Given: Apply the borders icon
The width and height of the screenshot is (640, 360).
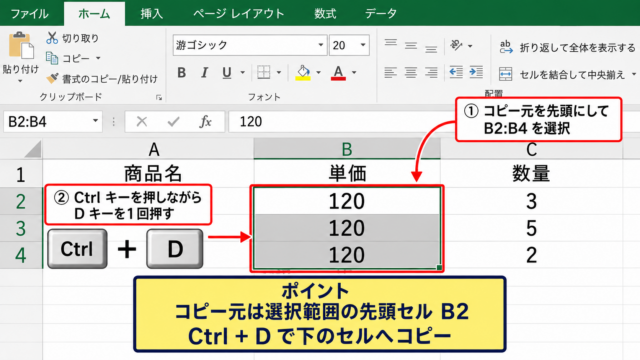Looking at the screenshot, I should click(264, 73).
